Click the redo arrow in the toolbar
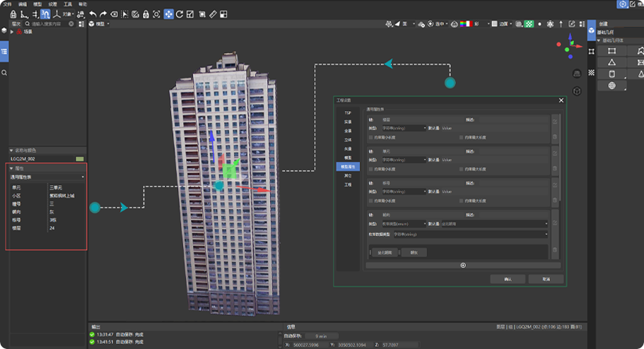Viewport: 644px width, 349px height. point(103,14)
